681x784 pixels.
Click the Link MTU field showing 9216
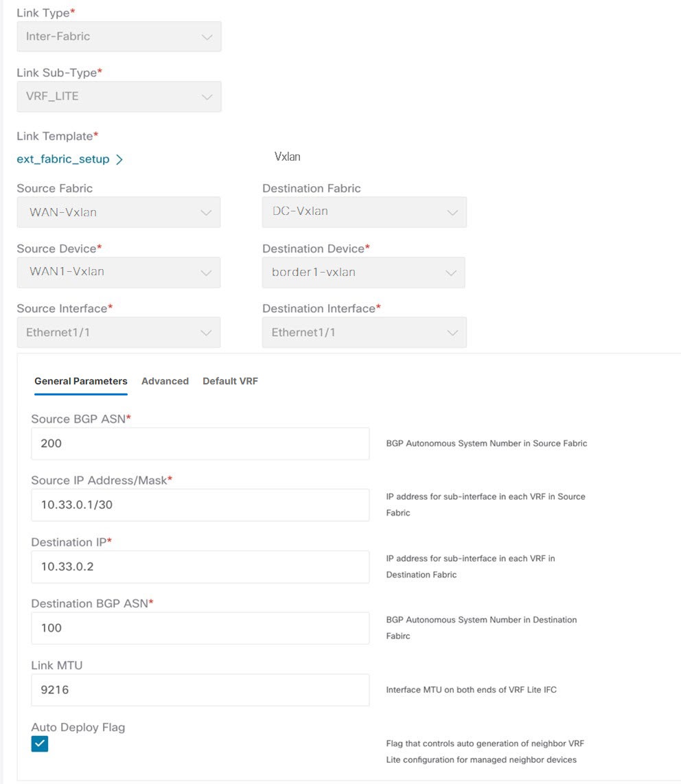(200, 690)
